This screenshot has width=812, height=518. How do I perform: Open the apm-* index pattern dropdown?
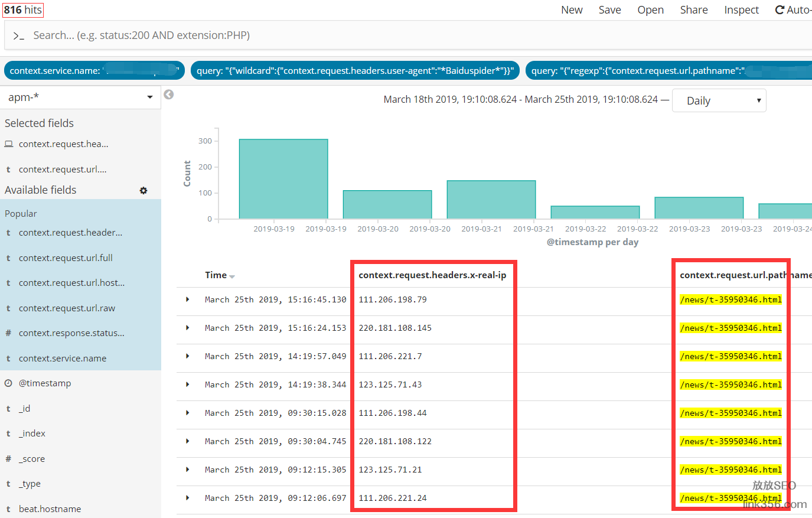[x=80, y=97]
